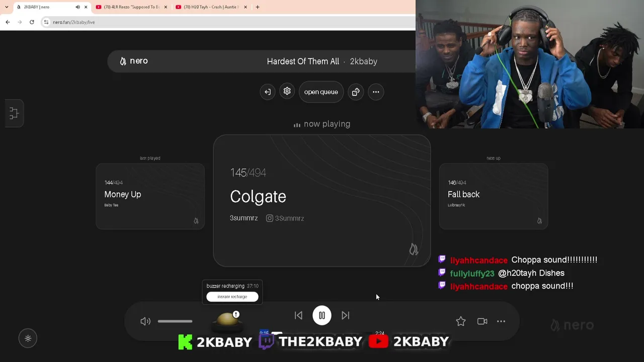Viewport: 644px width, 362px height.
Task: Open the player bar more options menu
Action: [x=501, y=321]
